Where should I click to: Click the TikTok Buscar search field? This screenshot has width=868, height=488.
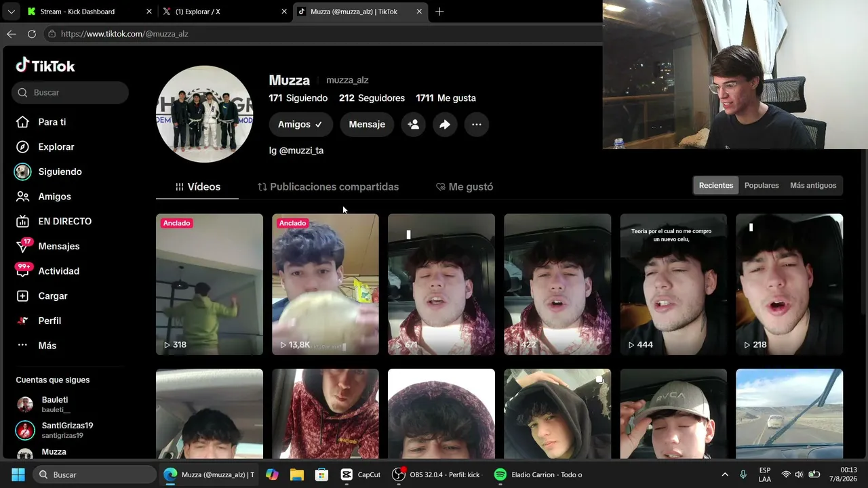pyautogui.click(x=70, y=93)
